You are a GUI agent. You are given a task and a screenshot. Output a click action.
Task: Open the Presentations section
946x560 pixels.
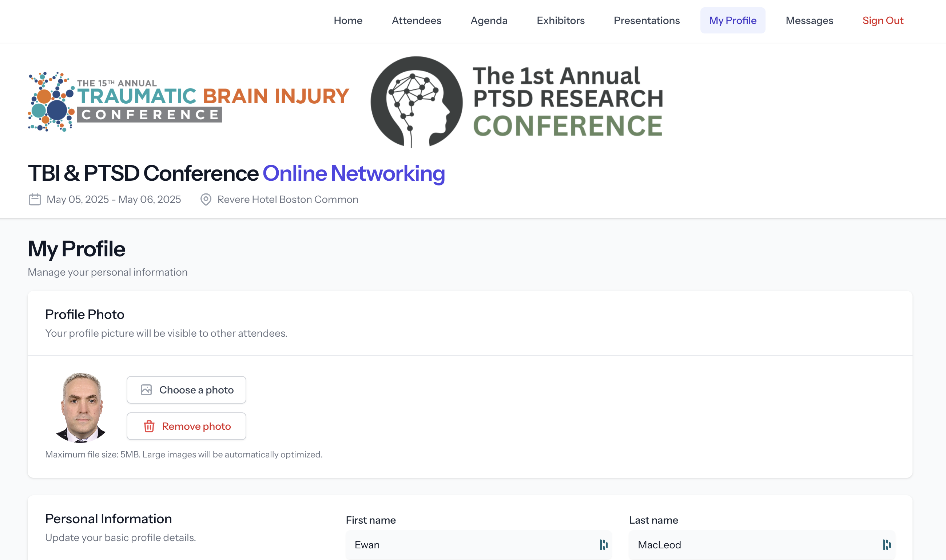(x=647, y=20)
